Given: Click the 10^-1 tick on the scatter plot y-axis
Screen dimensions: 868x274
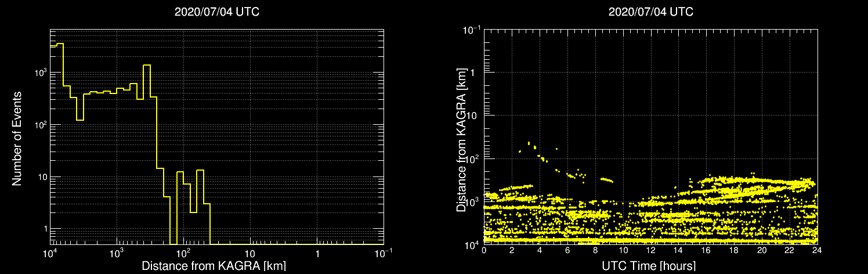Looking at the screenshot, I should pos(472,28).
